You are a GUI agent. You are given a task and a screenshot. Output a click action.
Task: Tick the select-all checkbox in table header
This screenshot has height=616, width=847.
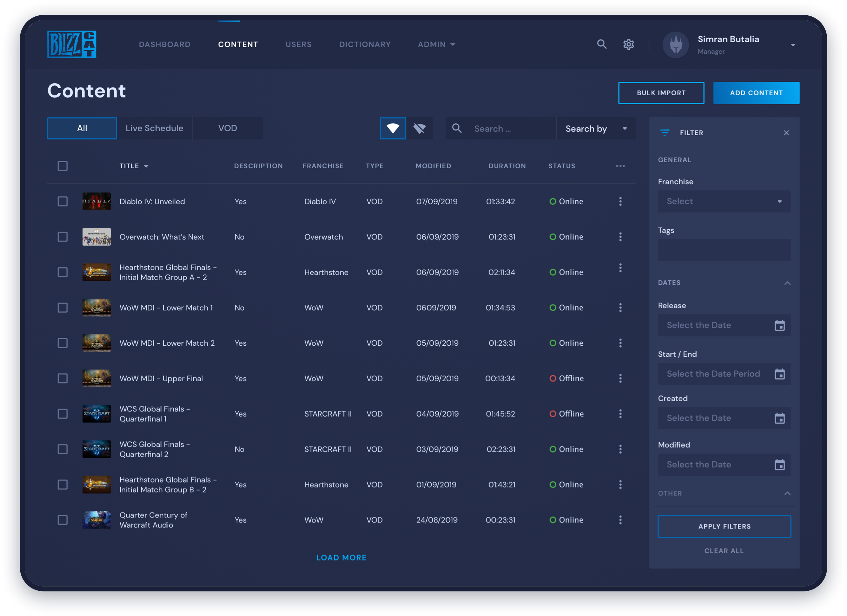click(62, 166)
